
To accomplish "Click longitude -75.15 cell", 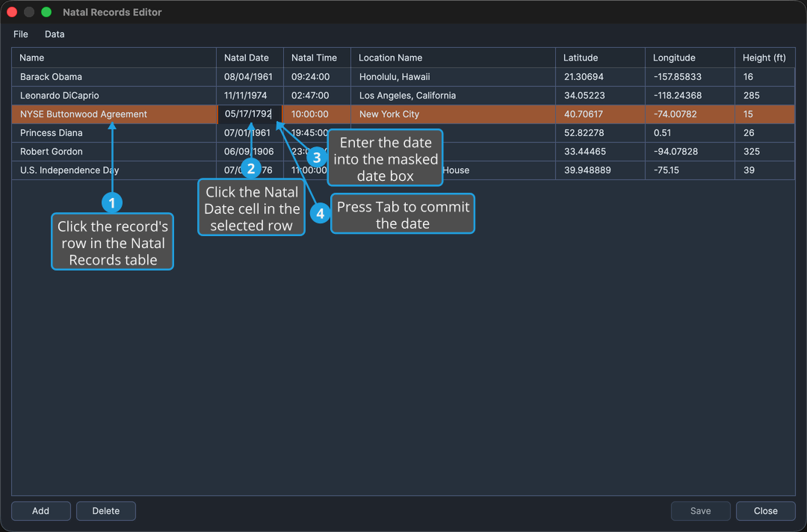I will click(690, 170).
